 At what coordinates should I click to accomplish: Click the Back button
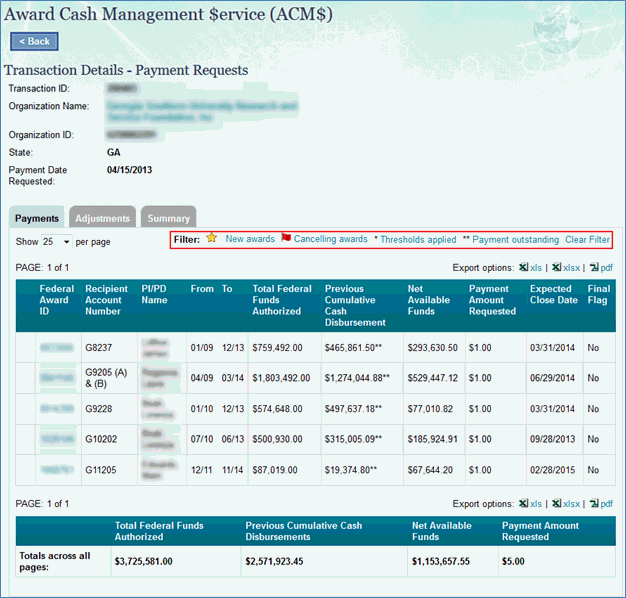(x=35, y=41)
